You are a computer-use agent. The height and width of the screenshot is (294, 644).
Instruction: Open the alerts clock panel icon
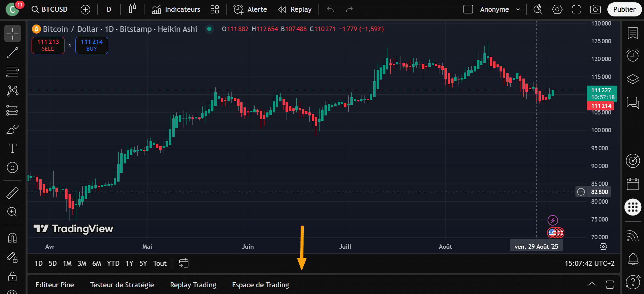pos(633,55)
